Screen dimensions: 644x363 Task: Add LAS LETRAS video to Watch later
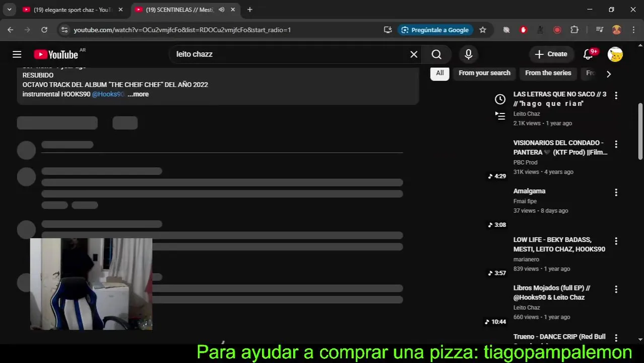pyautogui.click(x=500, y=99)
